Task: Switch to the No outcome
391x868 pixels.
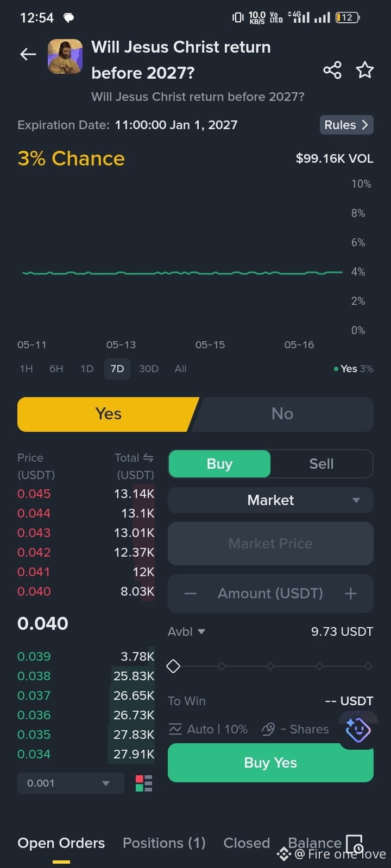Action: click(x=282, y=414)
